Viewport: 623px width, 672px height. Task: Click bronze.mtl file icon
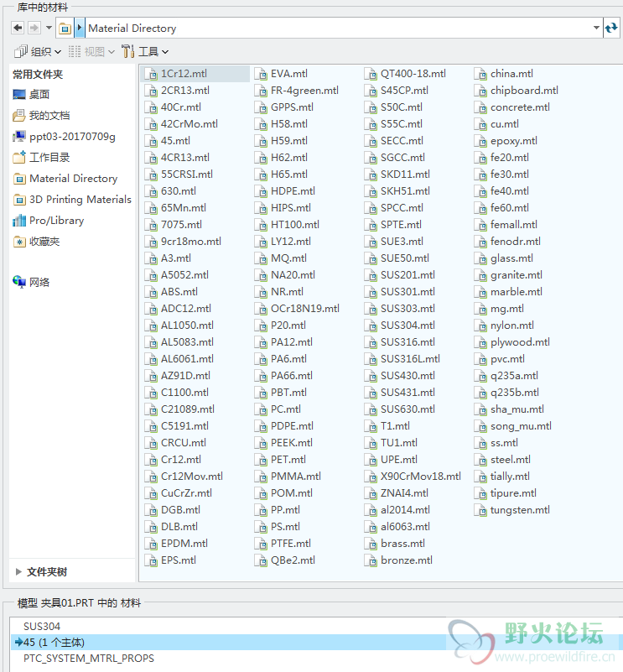(371, 560)
